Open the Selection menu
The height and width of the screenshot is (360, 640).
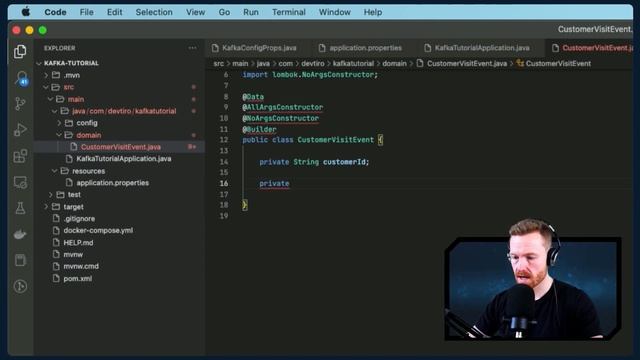point(154,12)
